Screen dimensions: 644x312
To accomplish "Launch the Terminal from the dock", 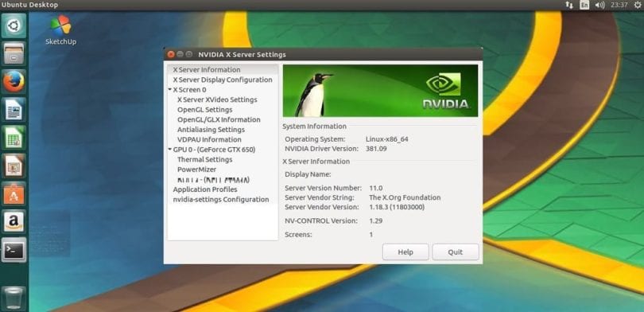I will [x=14, y=249].
